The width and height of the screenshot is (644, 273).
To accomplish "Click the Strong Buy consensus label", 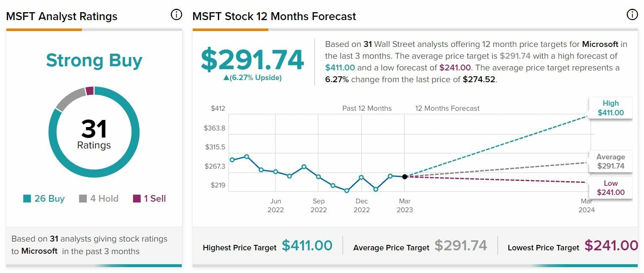I will tap(94, 60).
